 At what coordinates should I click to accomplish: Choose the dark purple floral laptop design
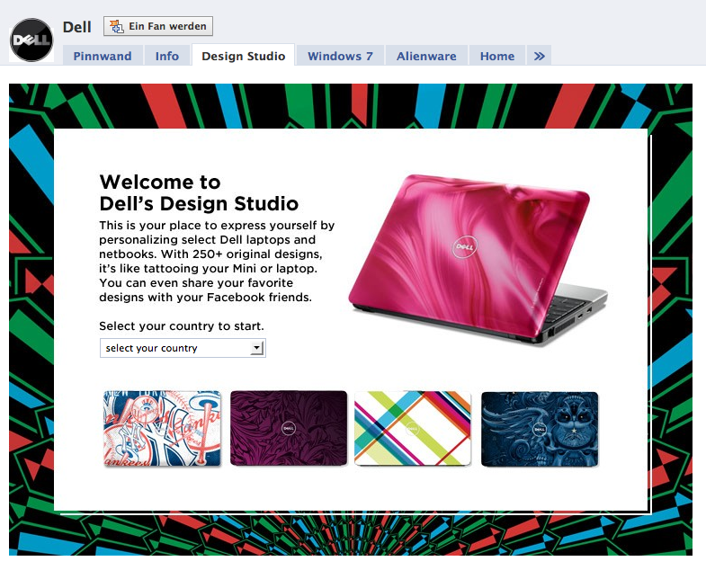pos(289,429)
